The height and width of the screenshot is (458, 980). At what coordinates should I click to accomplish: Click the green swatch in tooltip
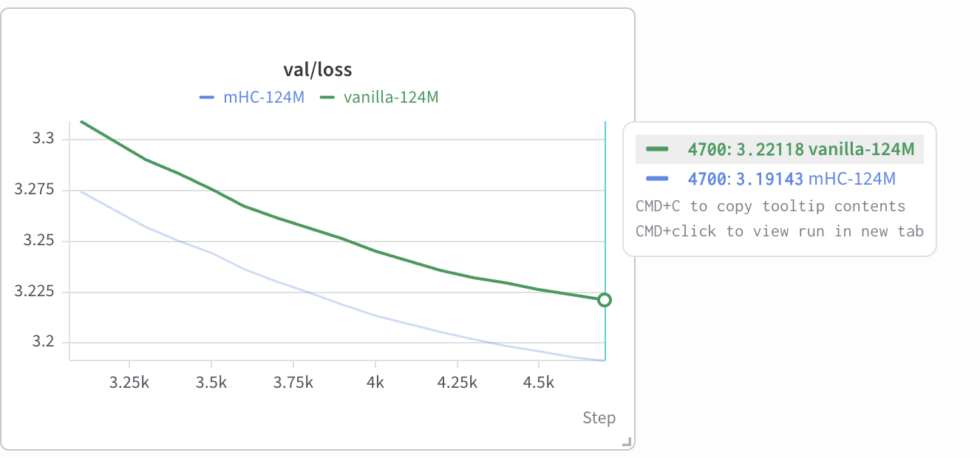(656, 149)
